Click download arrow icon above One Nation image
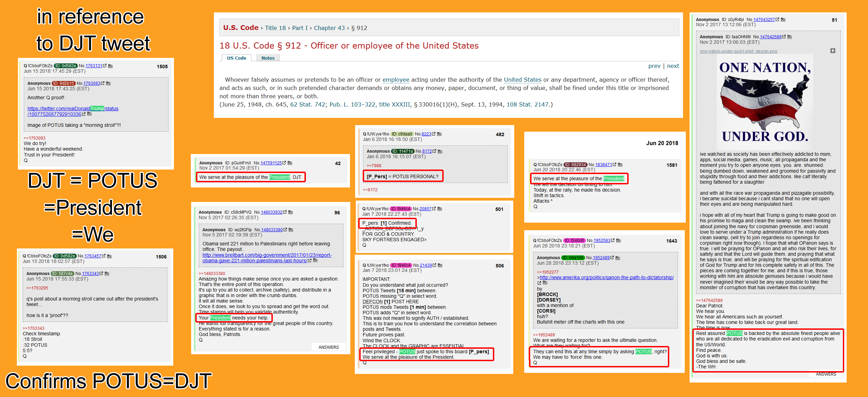 [833, 51]
